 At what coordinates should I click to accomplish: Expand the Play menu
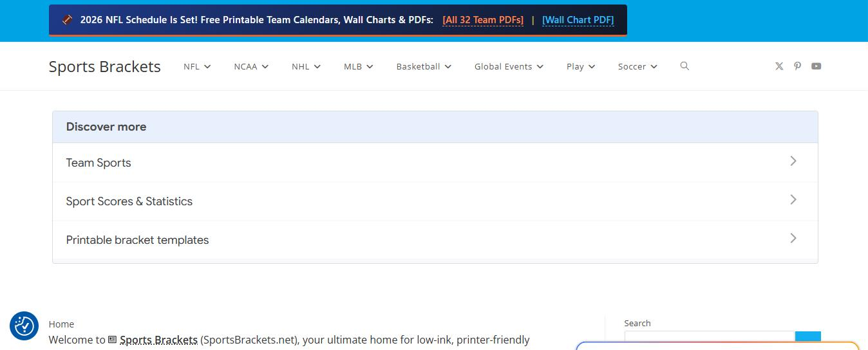(x=581, y=66)
